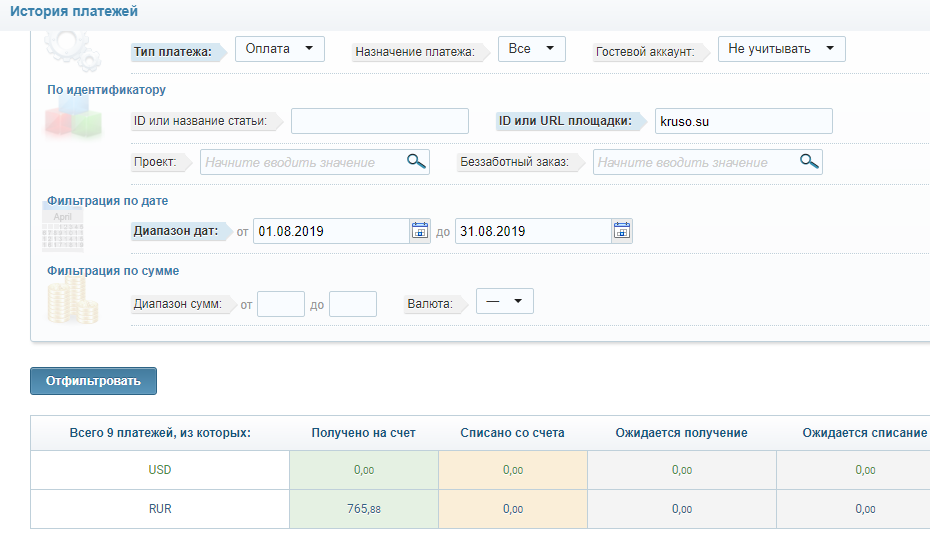Open Тип платежа dropdown set to Оплата
This screenshot has width=930, height=534.
tap(280, 49)
